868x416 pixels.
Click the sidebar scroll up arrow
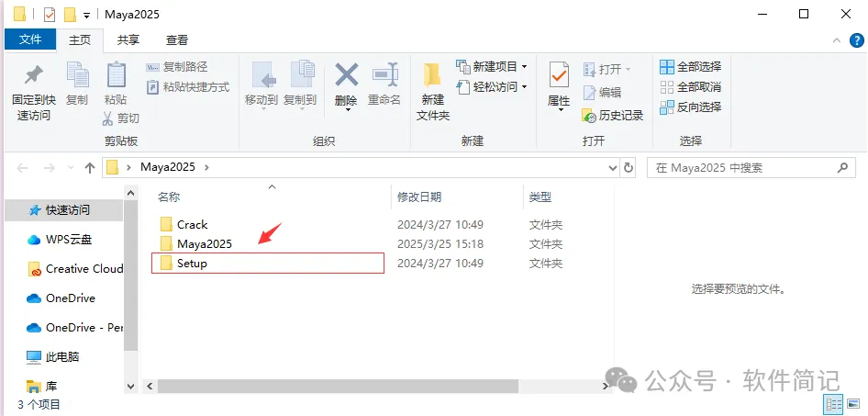point(131,194)
